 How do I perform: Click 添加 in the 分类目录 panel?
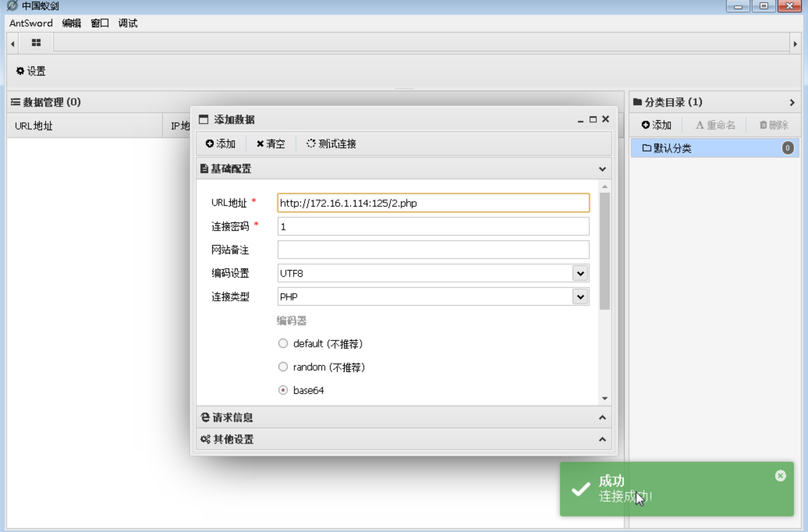(x=656, y=125)
